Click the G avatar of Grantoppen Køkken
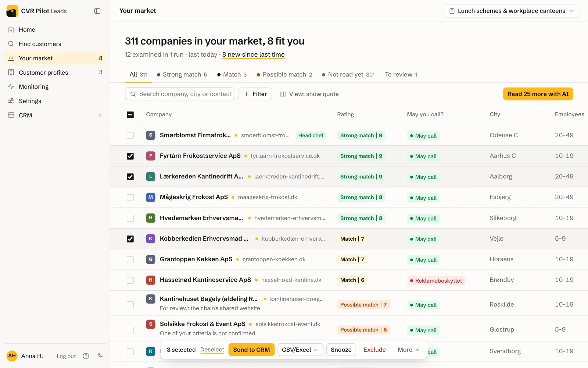Screen dimensions: 588x368 point(150,259)
